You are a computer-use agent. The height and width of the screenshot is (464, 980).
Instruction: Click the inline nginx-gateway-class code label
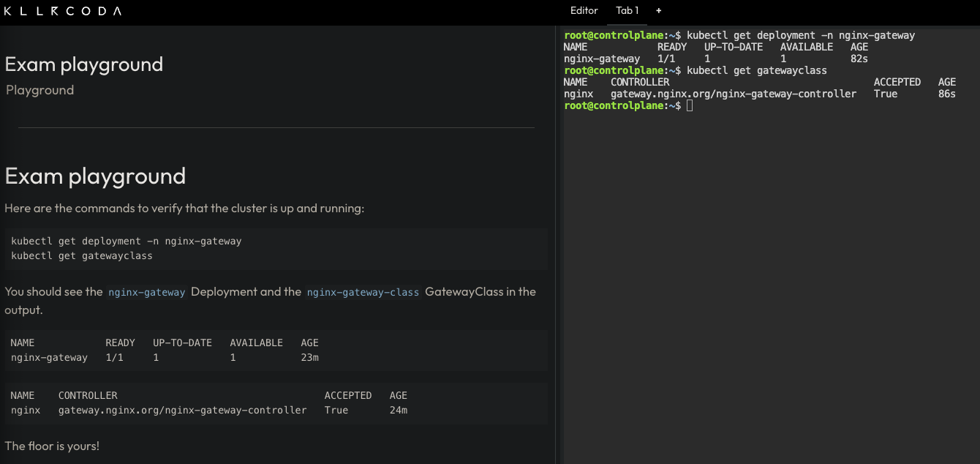tap(363, 292)
